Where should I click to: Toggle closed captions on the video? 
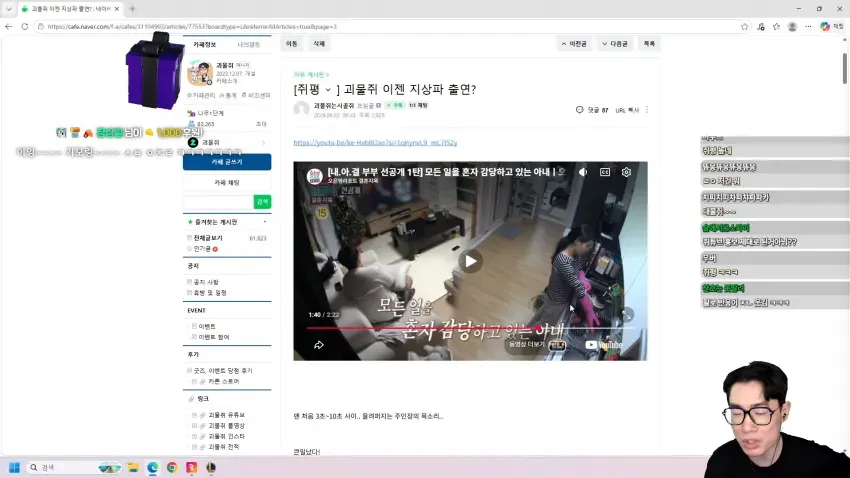(x=604, y=172)
